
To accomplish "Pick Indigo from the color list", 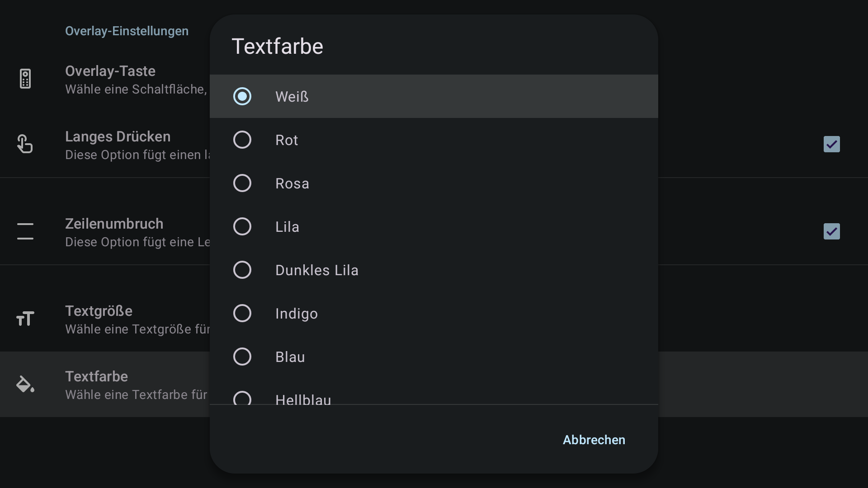I will pyautogui.click(x=434, y=313).
